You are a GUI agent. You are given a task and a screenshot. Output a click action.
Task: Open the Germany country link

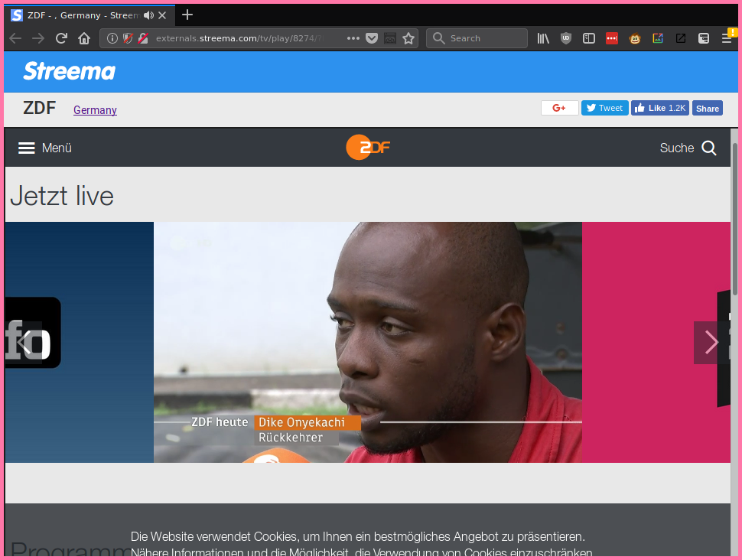click(x=95, y=110)
